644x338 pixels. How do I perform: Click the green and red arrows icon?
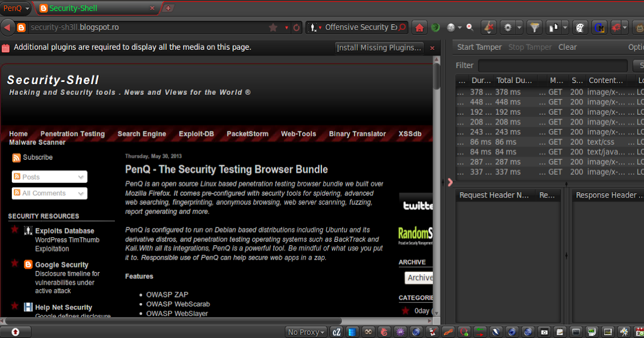pyautogui.click(x=480, y=332)
